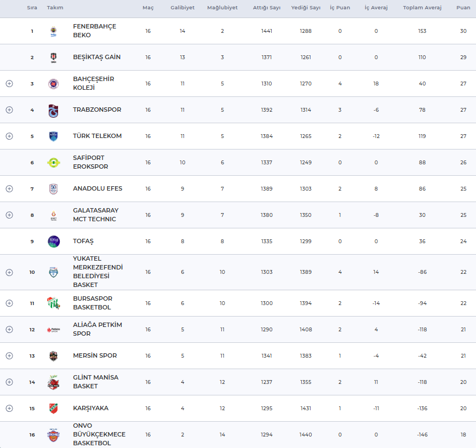The image size is (476, 448).
Task: Click the Karşıyaka team logo
Action: [53, 409]
